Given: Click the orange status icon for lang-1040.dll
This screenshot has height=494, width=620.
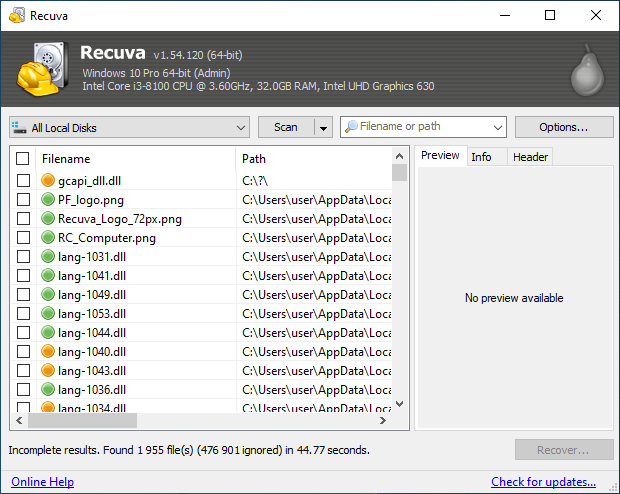Looking at the screenshot, I should [x=48, y=352].
